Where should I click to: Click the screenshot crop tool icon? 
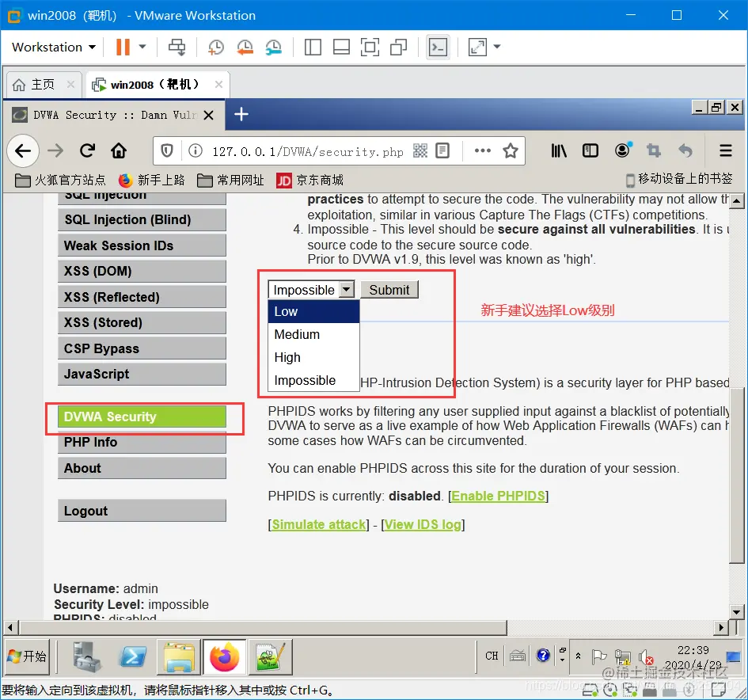click(654, 150)
